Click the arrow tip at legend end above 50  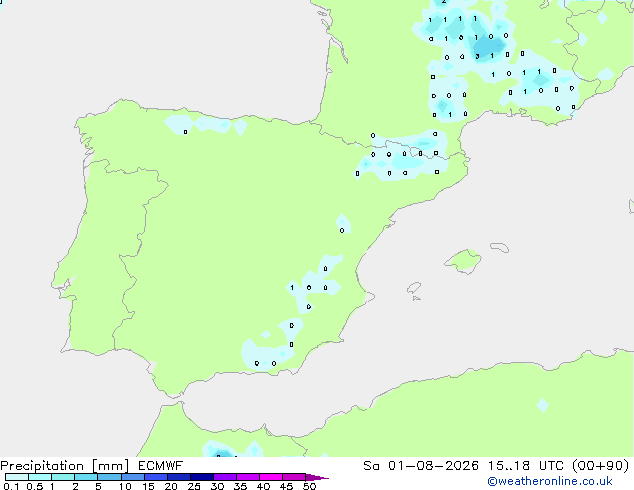tap(317, 477)
